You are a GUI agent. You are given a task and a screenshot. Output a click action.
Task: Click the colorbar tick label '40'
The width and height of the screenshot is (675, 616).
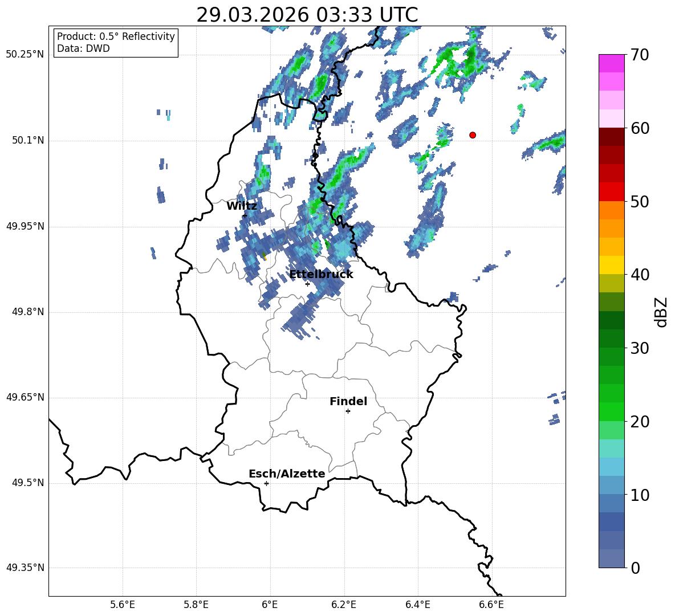[640, 275]
